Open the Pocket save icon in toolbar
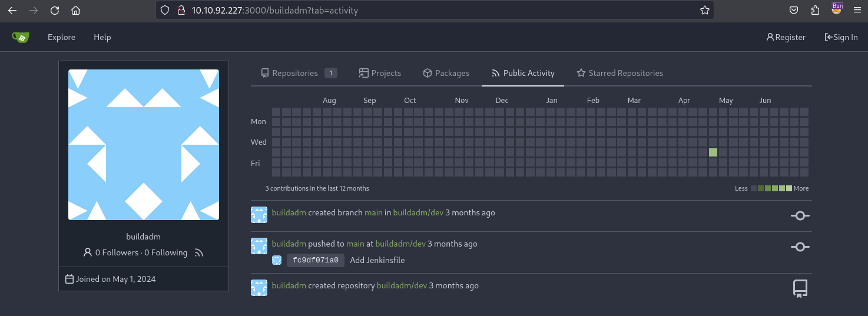 [794, 10]
